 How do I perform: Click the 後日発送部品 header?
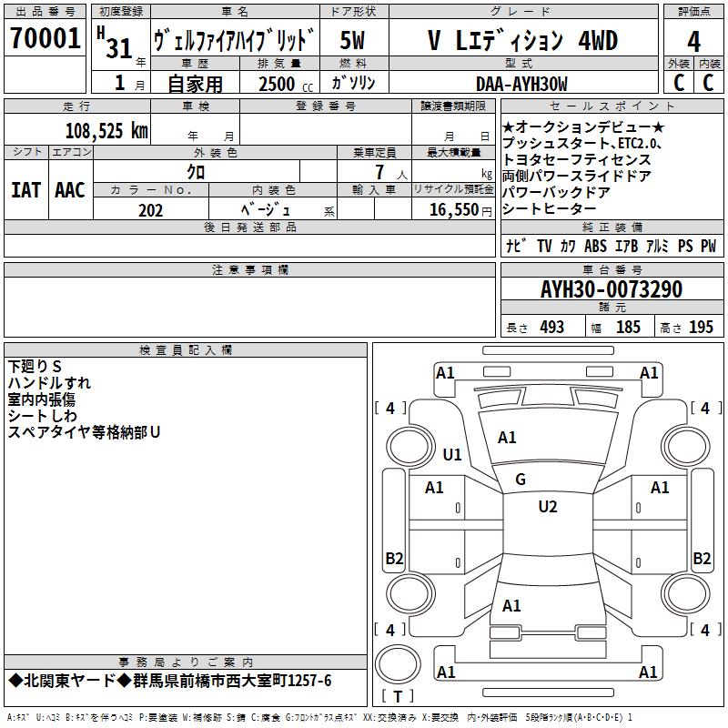(249, 227)
